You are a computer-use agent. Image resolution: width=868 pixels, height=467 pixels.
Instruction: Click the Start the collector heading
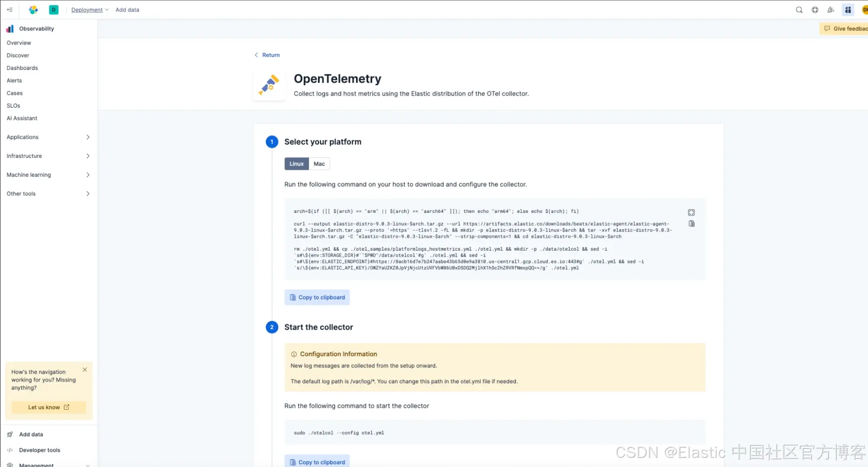point(319,327)
